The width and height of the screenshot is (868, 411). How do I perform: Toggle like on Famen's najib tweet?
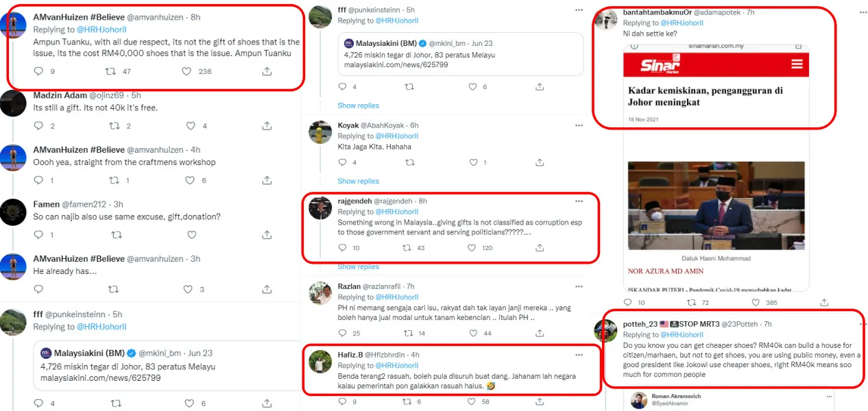pyautogui.click(x=190, y=235)
